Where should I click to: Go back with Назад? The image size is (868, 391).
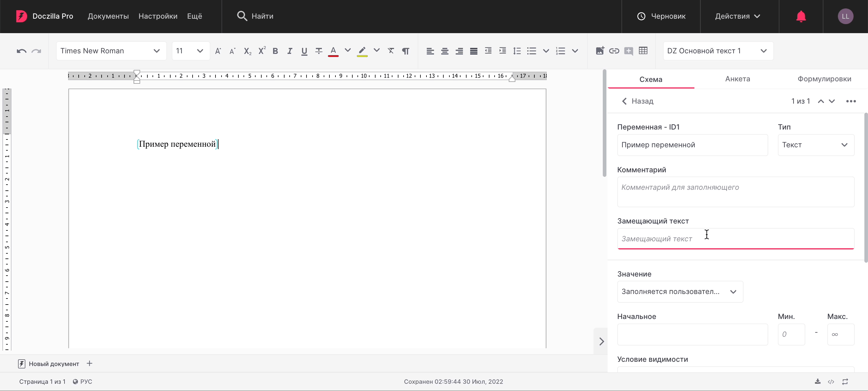tap(637, 101)
